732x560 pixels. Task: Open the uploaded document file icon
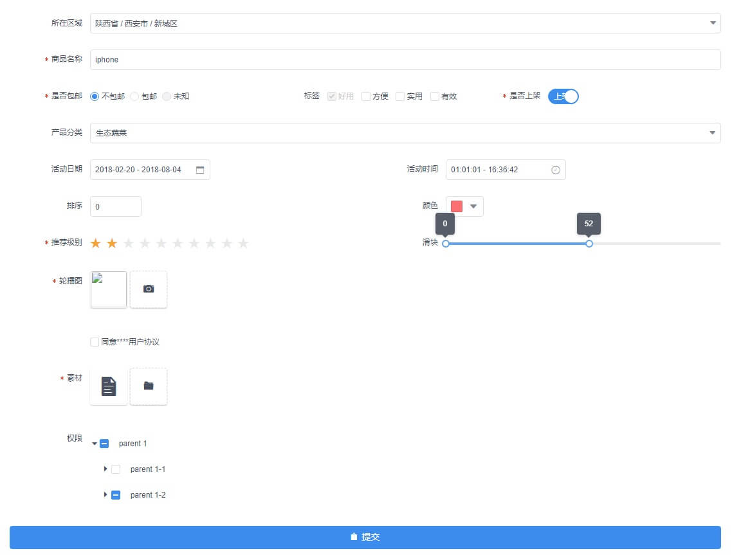[x=109, y=386]
